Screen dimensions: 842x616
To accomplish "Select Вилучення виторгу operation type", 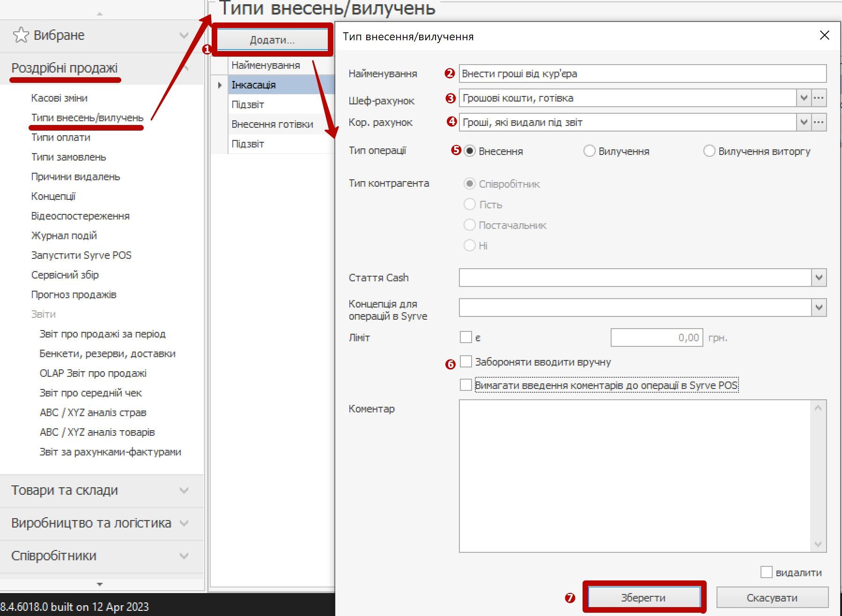I will [x=709, y=151].
